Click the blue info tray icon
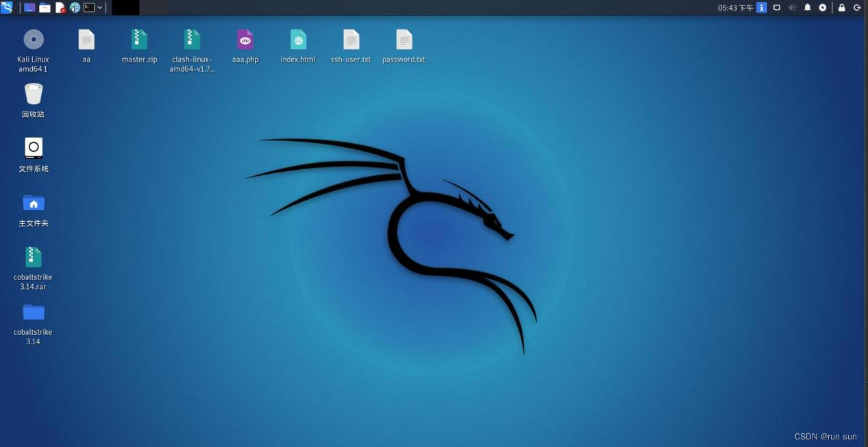Image resolution: width=868 pixels, height=447 pixels. click(761, 8)
